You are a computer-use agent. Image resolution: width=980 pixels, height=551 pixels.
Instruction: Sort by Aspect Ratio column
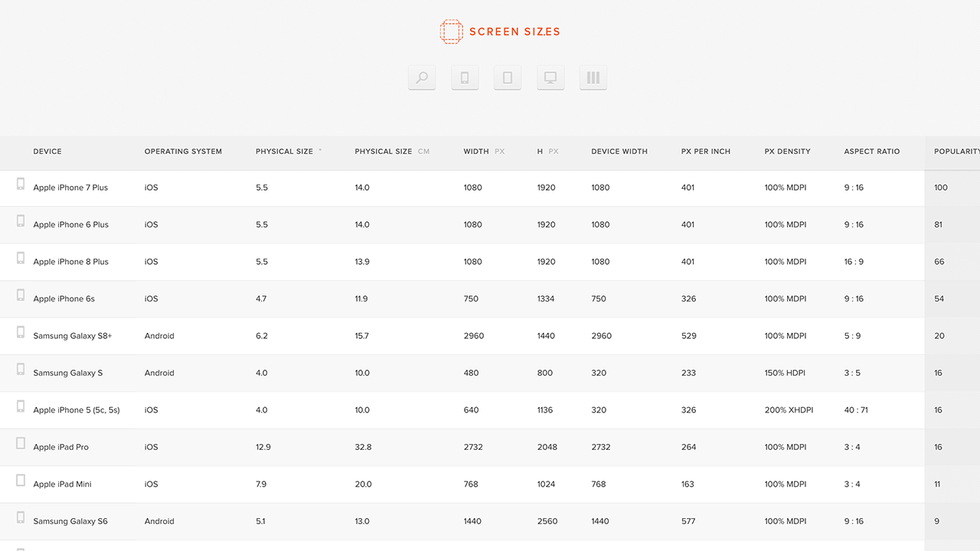pyautogui.click(x=872, y=152)
